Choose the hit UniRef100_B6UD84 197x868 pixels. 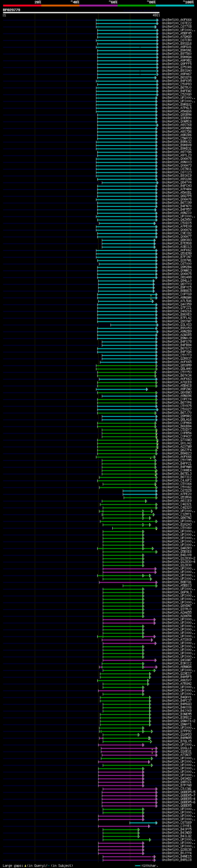coord(177,426)
